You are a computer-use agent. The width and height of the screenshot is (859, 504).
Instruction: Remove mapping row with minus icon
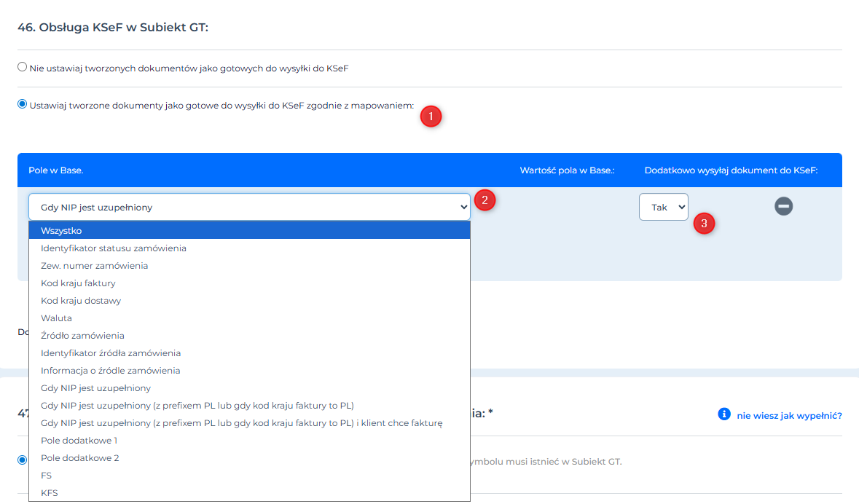783,206
